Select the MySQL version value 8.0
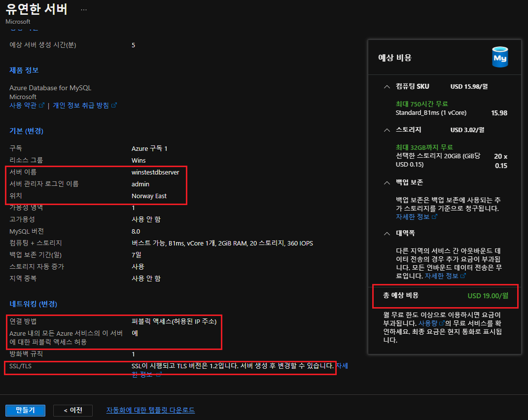 136,231
